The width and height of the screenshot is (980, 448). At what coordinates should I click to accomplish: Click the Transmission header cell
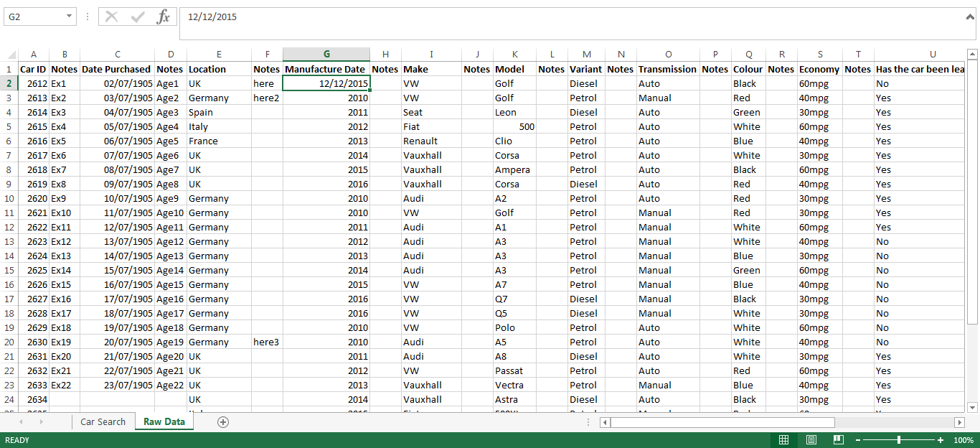pos(668,69)
